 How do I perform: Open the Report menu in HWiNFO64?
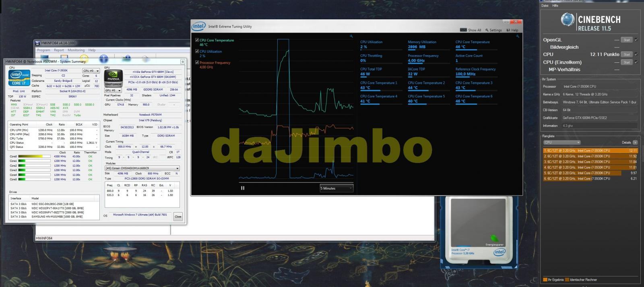tap(59, 50)
